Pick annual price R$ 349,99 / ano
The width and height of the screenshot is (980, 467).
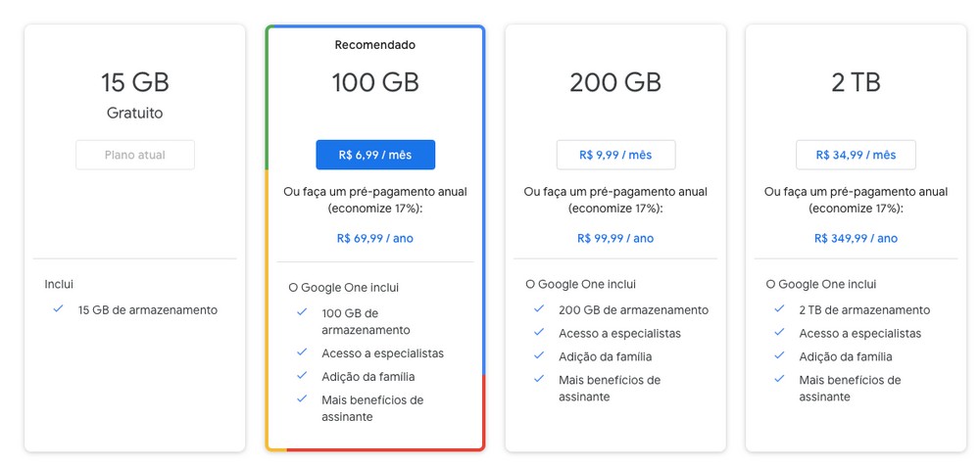(856, 239)
